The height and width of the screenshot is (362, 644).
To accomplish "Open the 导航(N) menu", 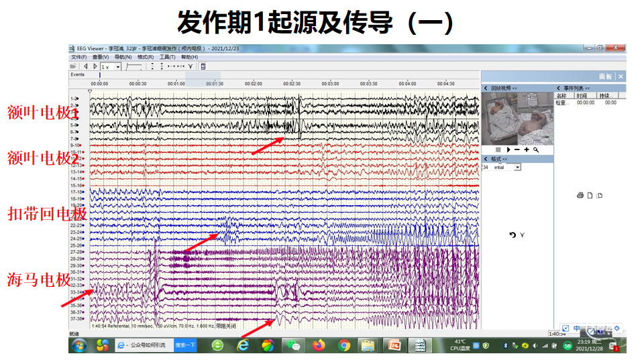I will (x=123, y=57).
